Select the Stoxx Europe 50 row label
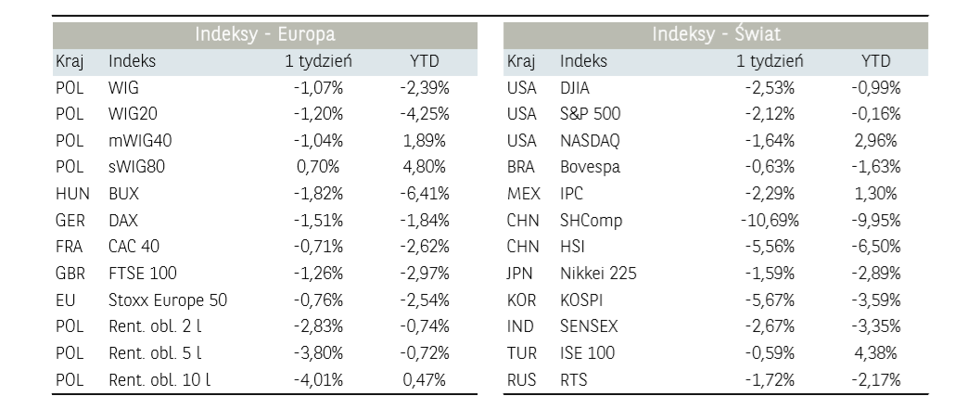980x409 pixels. [x=167, y=300]
